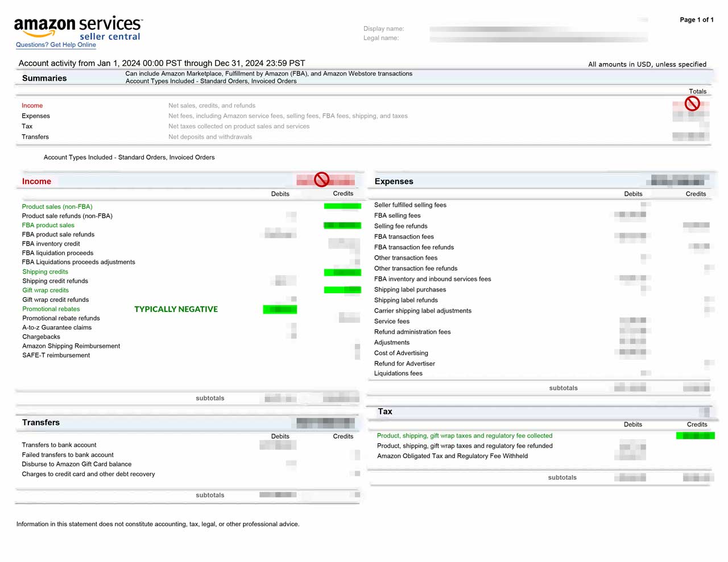The height and width of the screenshot is (562, 728).
Task: Click the green highlight for taxes collected
Action: [695, 436]
